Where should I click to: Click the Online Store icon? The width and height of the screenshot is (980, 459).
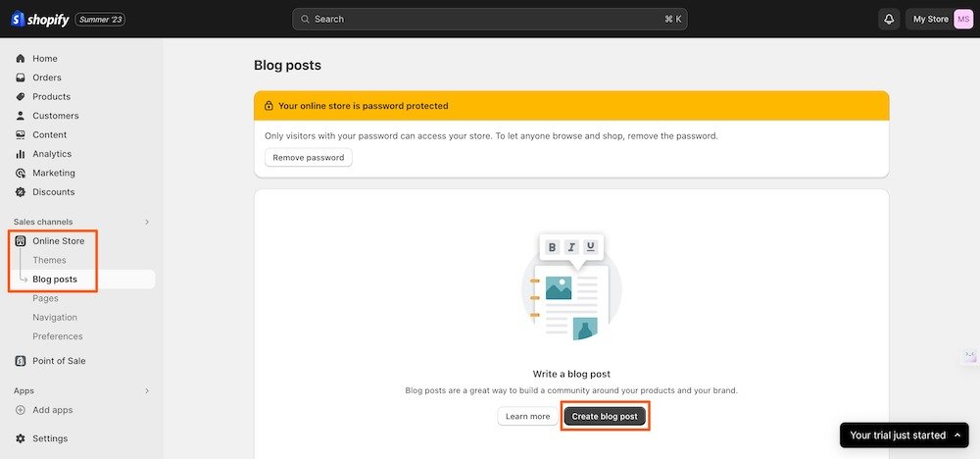click(21, 240)
